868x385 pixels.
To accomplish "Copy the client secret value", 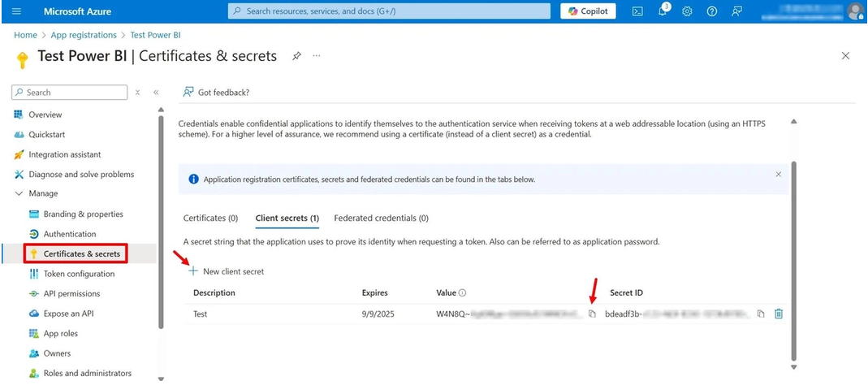I will pyautogui.click(x=592, y=314).
